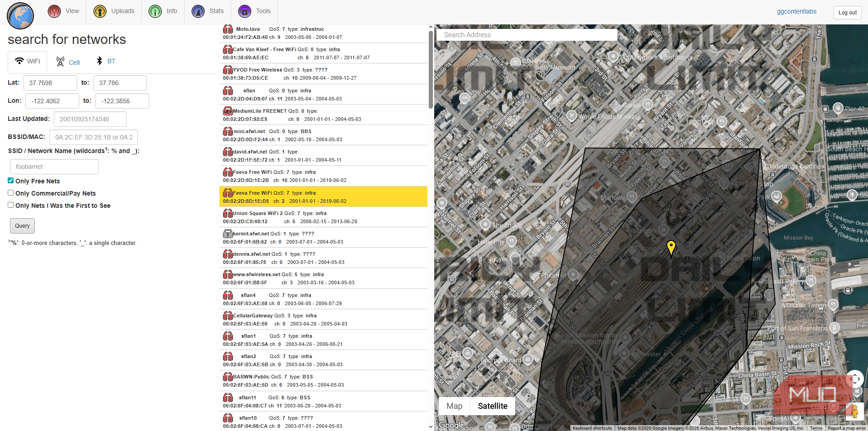
Task: Uncheck Only Free Nets
Action: coord(10,181)
